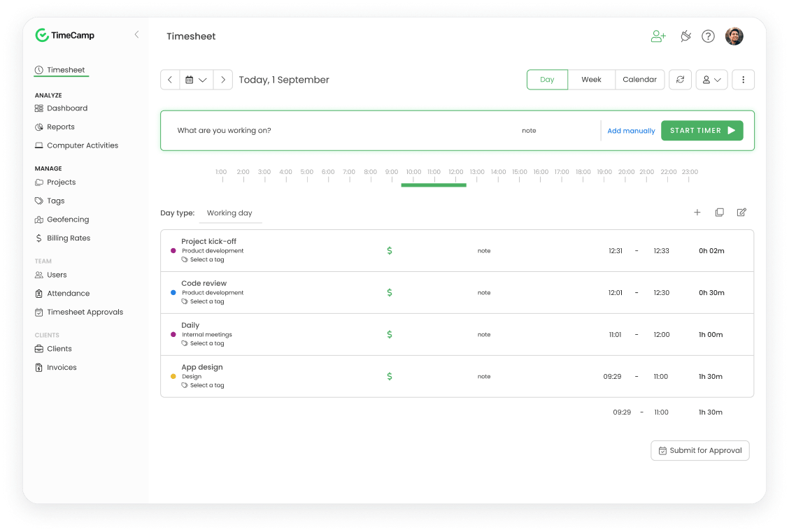This screenshot has height=532, width=789.
Task: Open the three-dot overflow menu
Action: pyautogui.click(x=743, y=79)
